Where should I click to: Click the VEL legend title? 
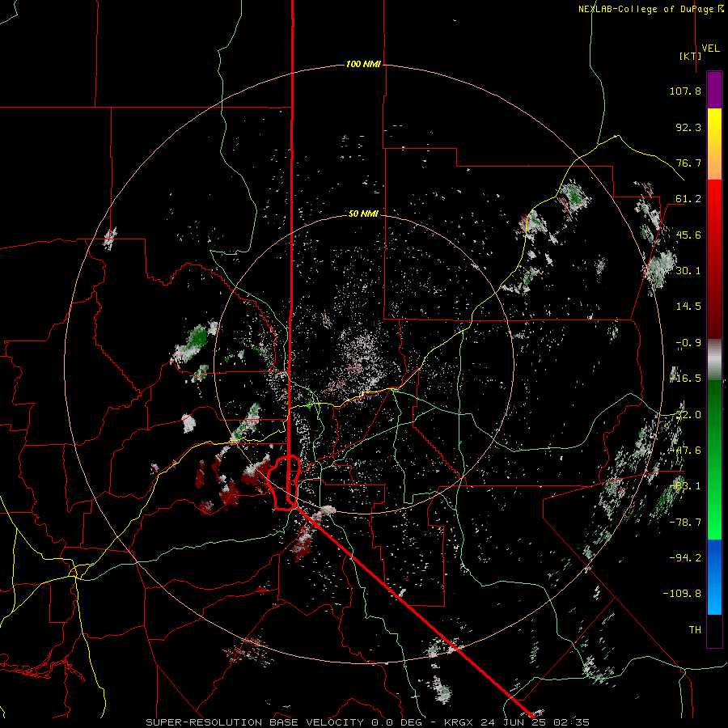[710, 49]
